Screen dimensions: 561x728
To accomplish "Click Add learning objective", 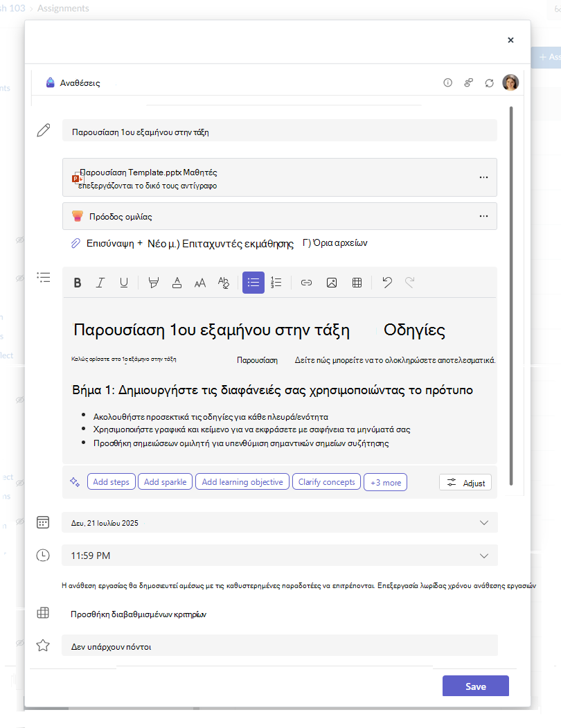I will coord(242,482).
